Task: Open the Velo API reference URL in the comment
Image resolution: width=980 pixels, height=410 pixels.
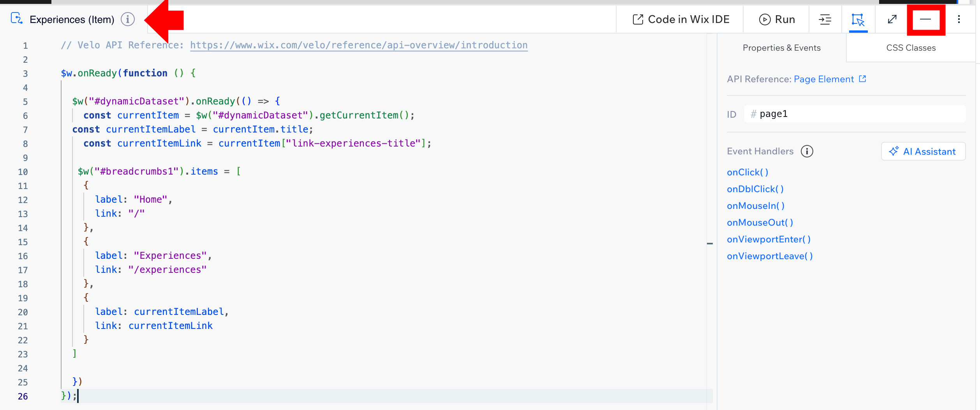Action: coord(359,45)
